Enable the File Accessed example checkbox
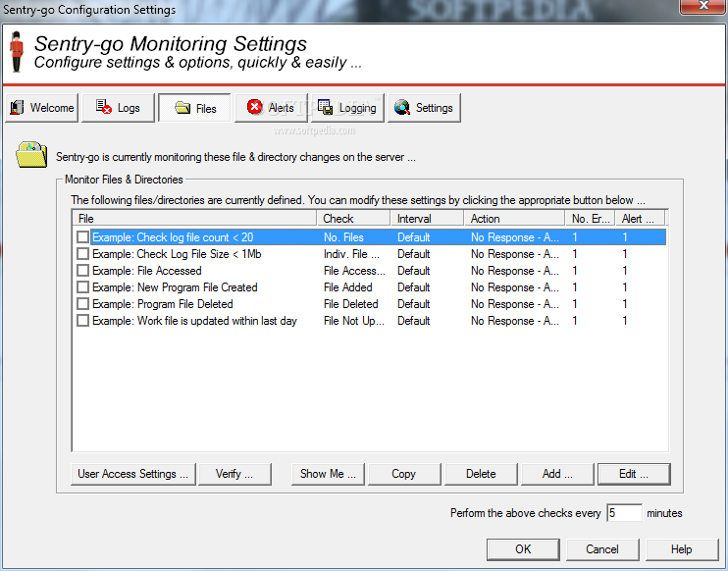Image resolution: width=728 pixels, height=571 pixels. coord(82,271)
